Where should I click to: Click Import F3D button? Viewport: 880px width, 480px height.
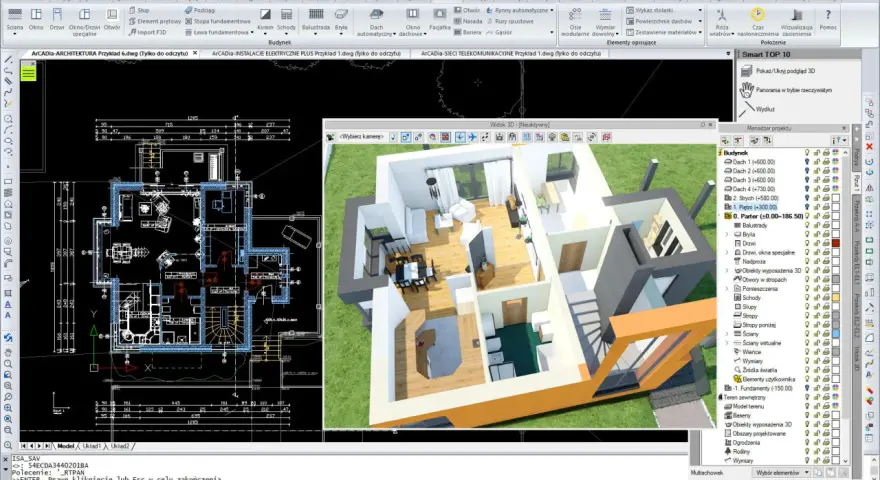coord(148,33)
